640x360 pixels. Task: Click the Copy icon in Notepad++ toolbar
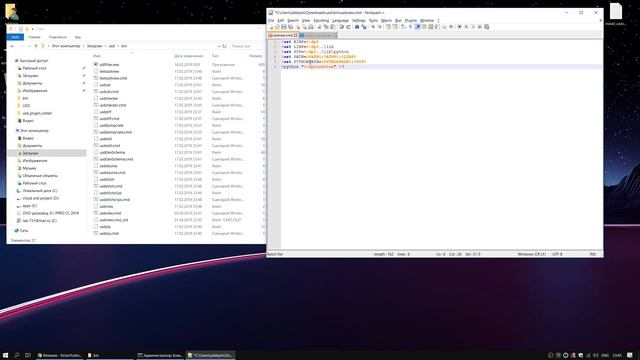click(x=326, y=27)
